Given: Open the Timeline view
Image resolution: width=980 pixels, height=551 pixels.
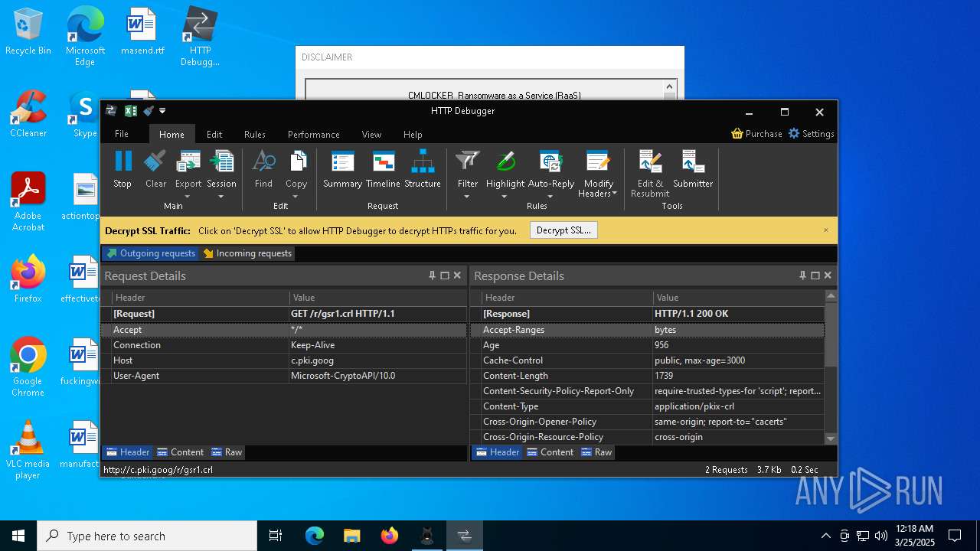Looking at the screenshot, I should pyautogui.click(x=383, y=169).
